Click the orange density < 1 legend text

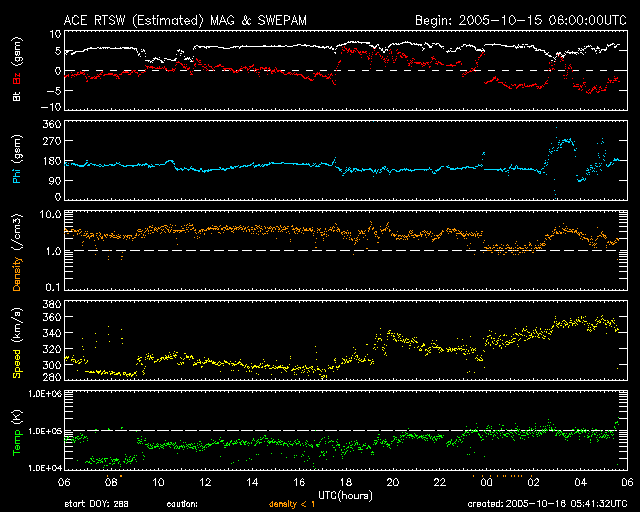tap(292, 505)
